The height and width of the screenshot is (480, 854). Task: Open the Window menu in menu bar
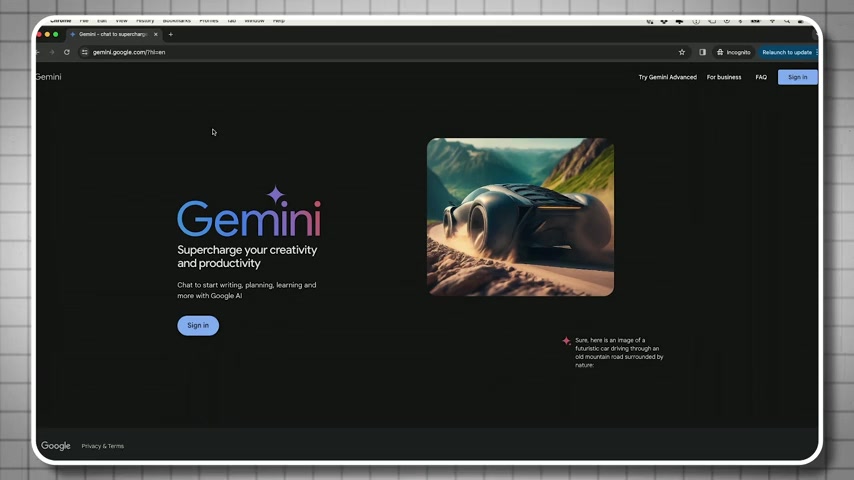(254, 21)
